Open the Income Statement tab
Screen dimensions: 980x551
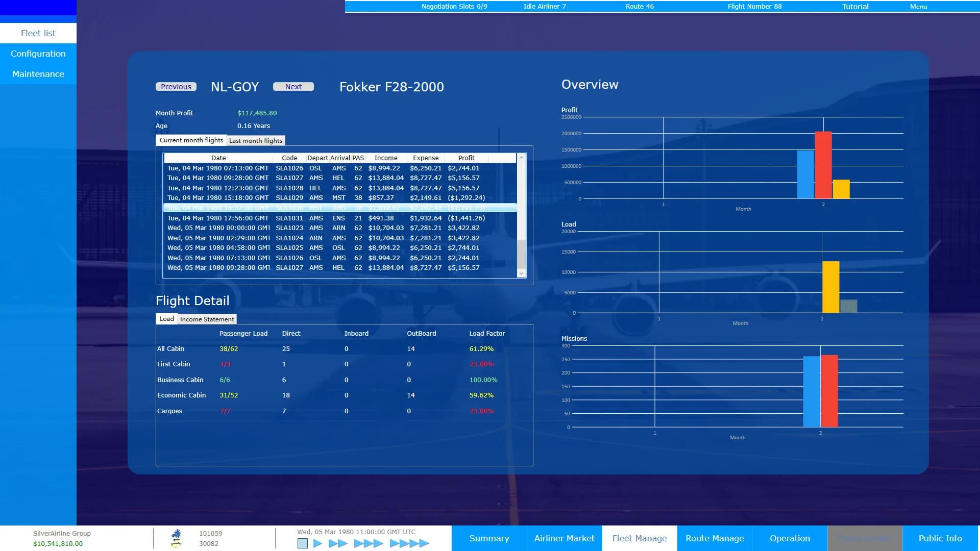207,319
